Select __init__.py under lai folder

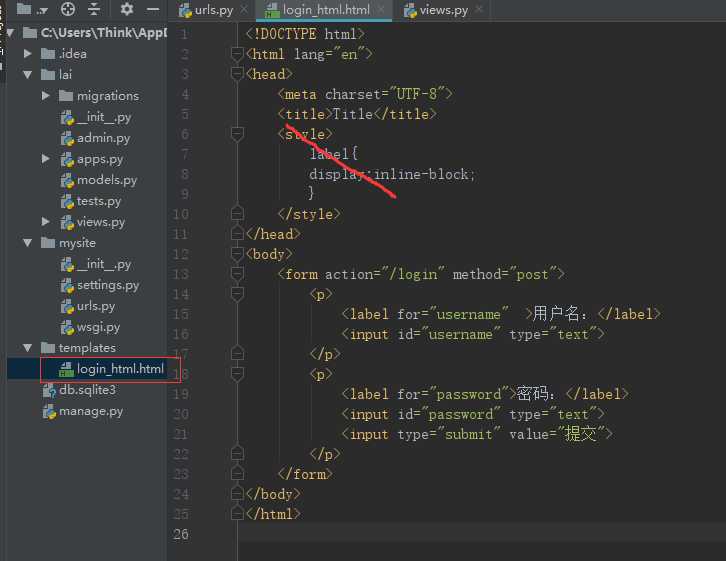click(96, 117)
